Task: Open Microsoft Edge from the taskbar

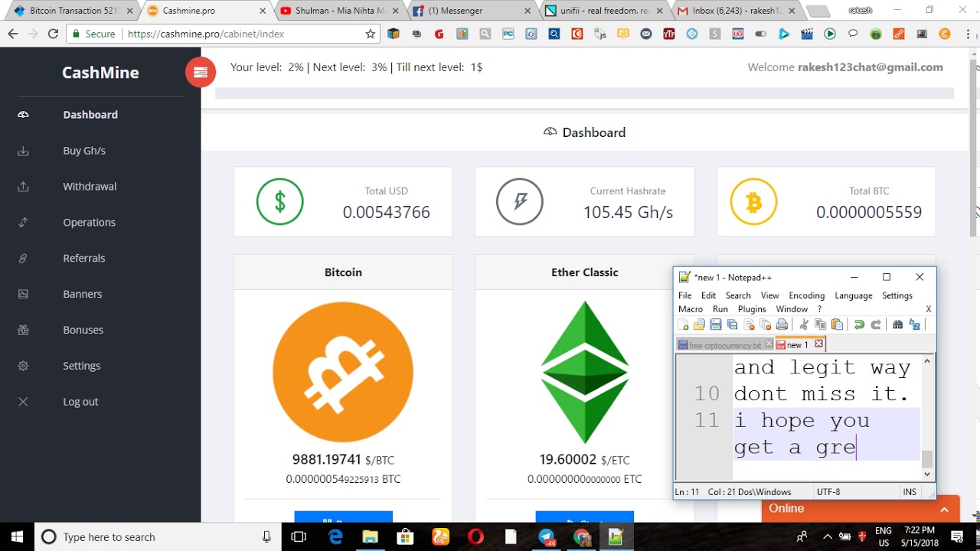Action: (335, 536)
